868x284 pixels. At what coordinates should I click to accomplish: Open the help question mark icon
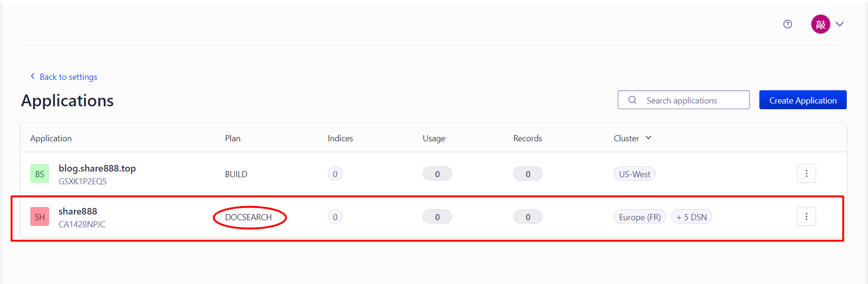(787, 24)
